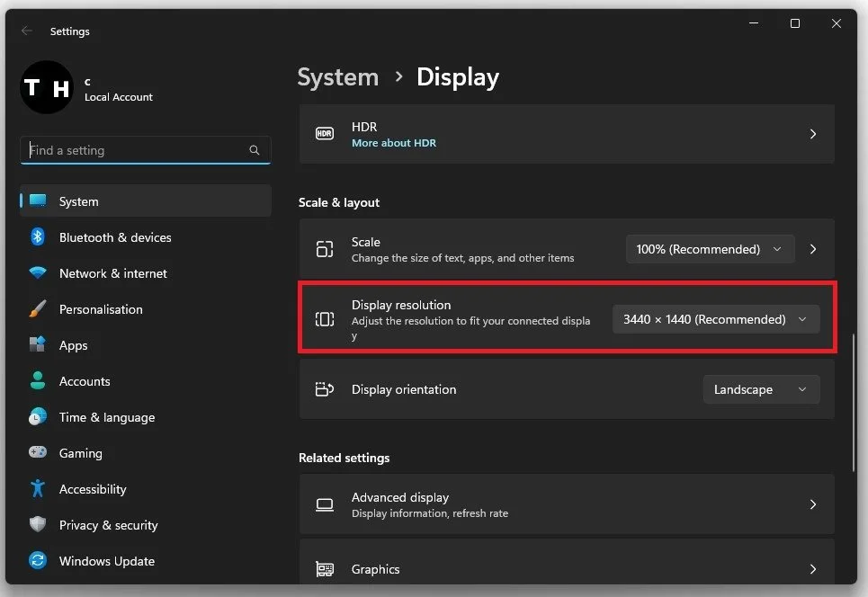Click the search magnifier icon
This screenshot has height=597, width=868.
254,150
